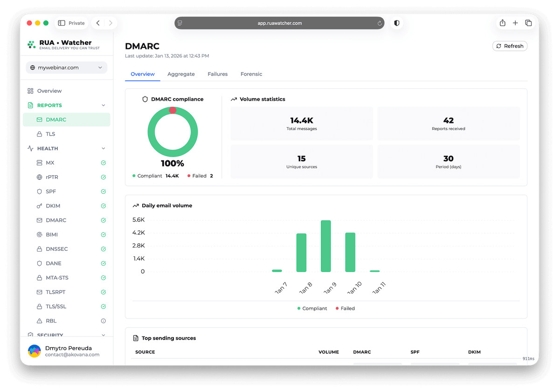Click the SPF status check icon
The image size is (559, 392).
104,192
